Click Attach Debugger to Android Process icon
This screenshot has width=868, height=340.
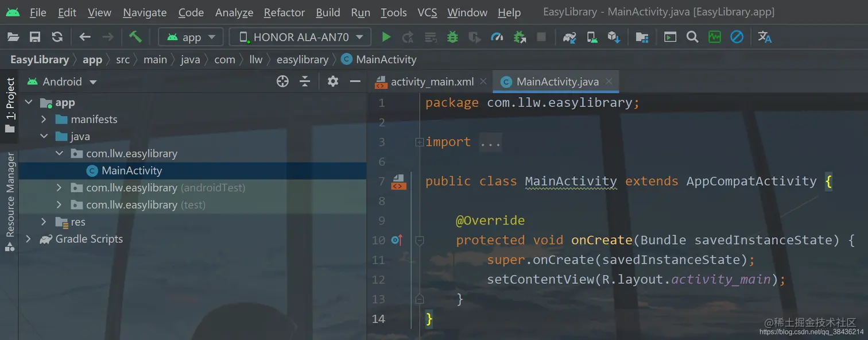click(520, 37)
